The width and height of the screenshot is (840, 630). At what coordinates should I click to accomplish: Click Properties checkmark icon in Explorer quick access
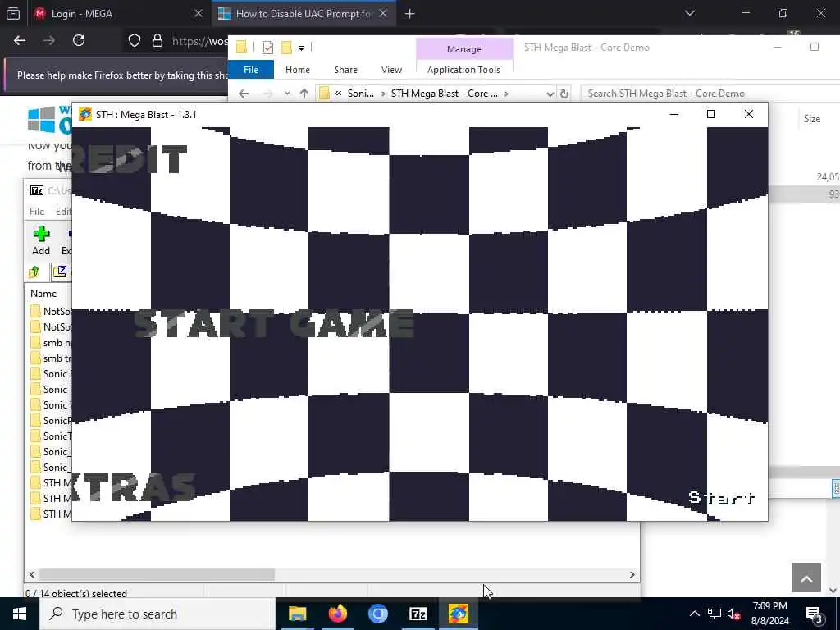tap(268, 48)
